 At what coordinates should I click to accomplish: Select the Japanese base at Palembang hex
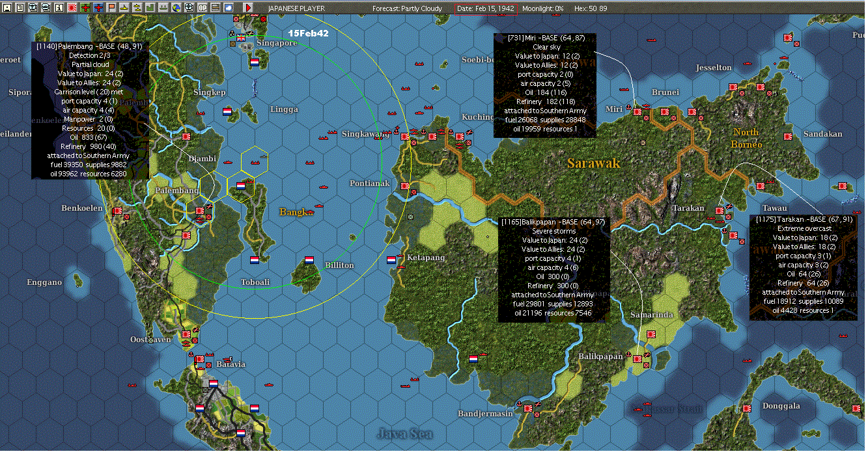pos(199,211)
